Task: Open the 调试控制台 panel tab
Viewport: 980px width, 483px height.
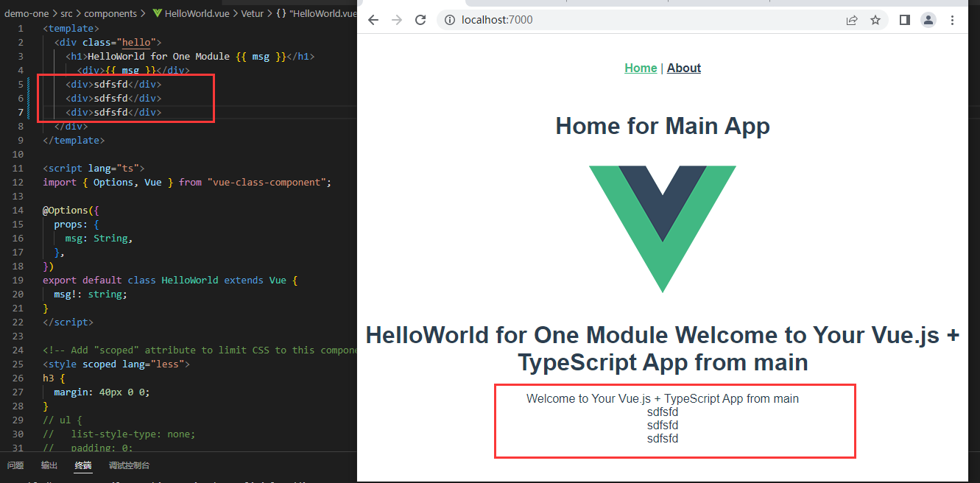Action: [x=130, y=465]
